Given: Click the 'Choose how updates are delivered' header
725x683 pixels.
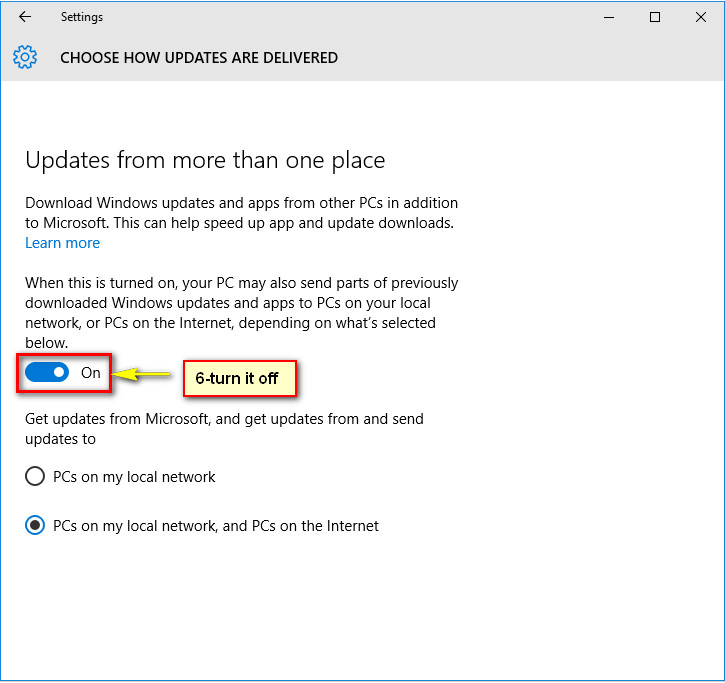Looking at the screenshot, I should point(199,58).
